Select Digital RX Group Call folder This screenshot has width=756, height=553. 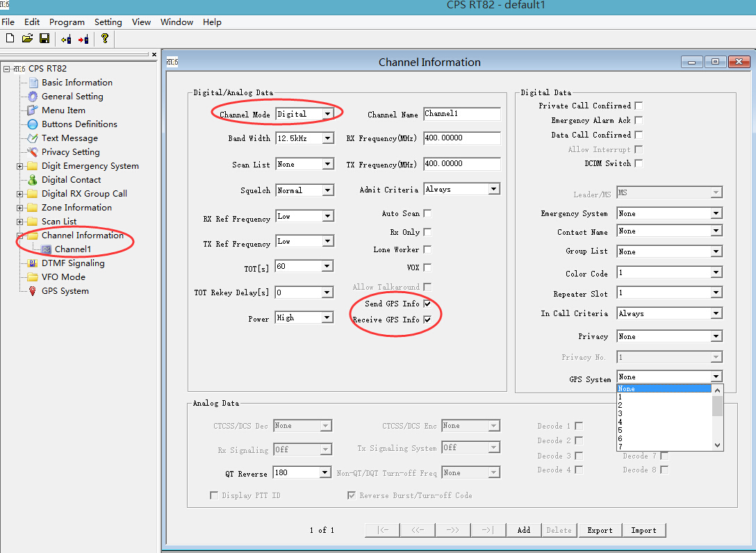pyautogui.click(x=84, y=193)
